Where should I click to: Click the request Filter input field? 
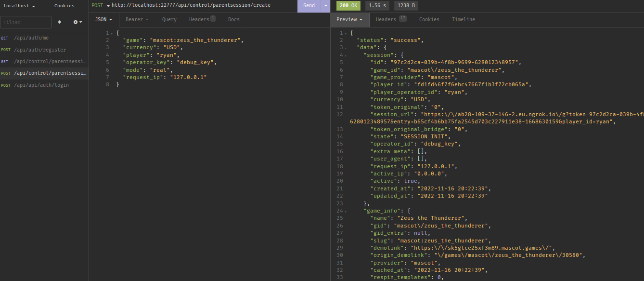point(26,22)
